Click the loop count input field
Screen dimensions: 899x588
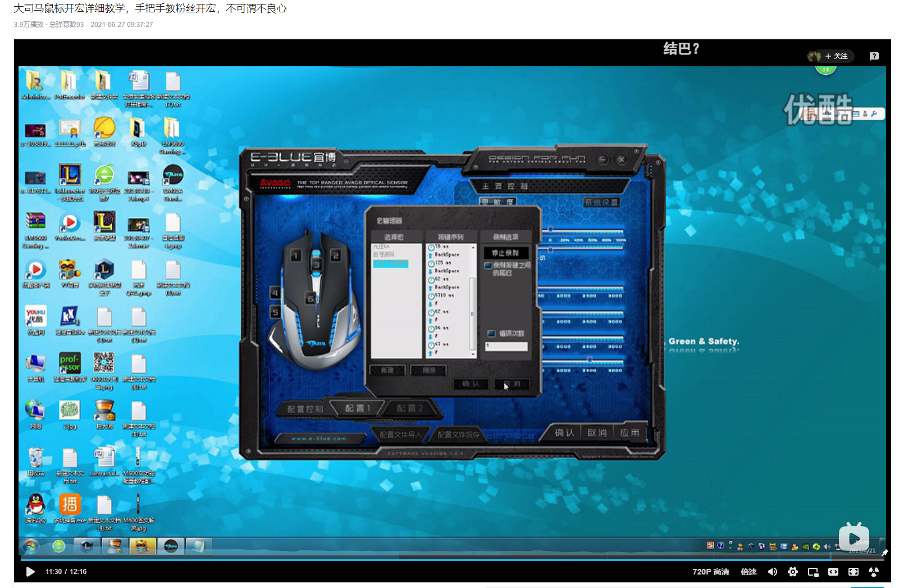coord(506,346)
